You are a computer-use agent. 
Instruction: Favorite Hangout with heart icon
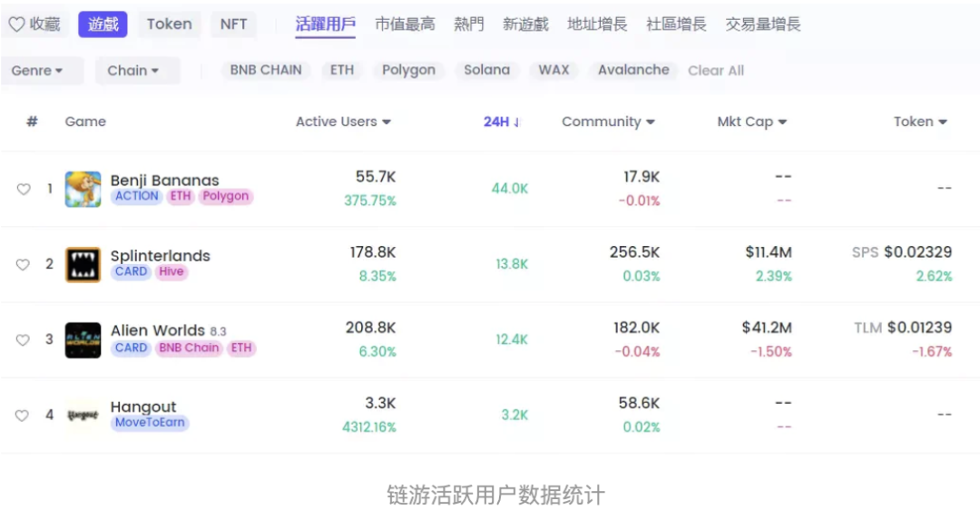[23, 415]
